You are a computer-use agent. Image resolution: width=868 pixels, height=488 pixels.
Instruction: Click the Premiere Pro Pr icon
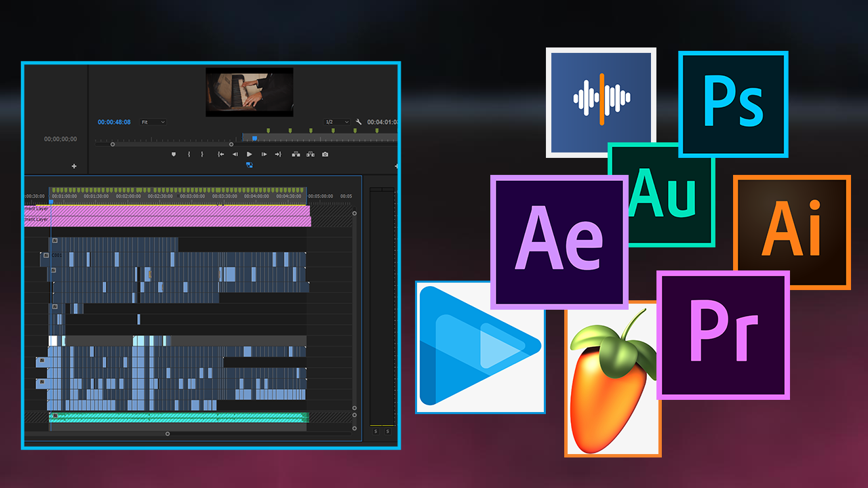tap(723, 335)
